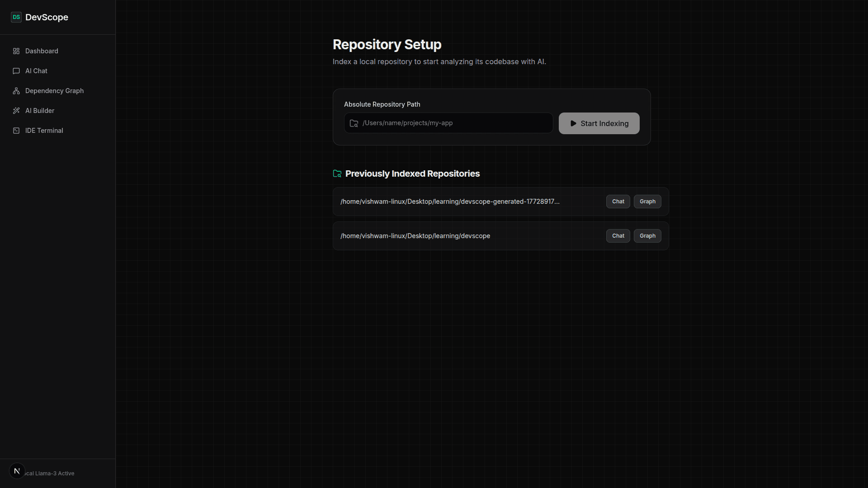
Task: Open Graph for learning/devscope repository
Action: (x=647, y=236)
